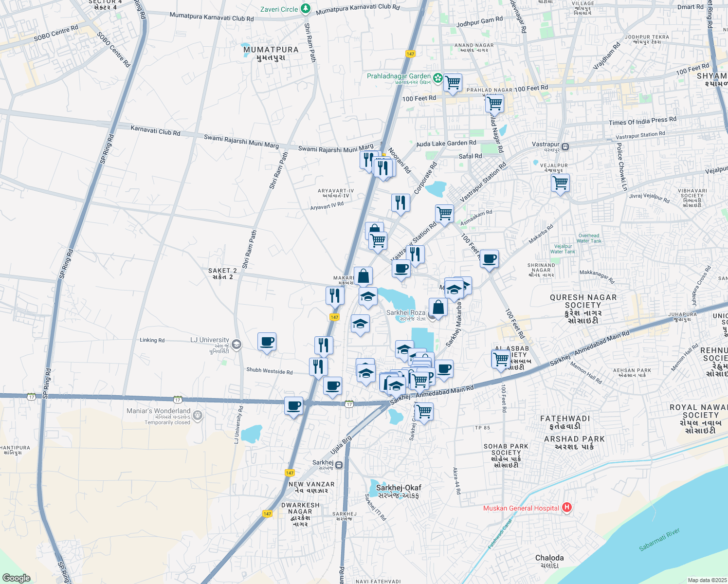The width and height of the screenshot is (728, 584).
Task: Click the LJ University graduation cap icon
Action: coord(236,345)
